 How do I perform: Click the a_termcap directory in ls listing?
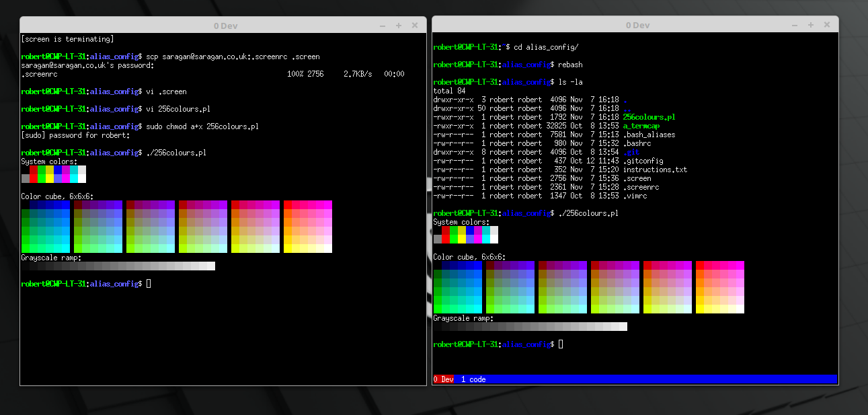coord(641,126)
